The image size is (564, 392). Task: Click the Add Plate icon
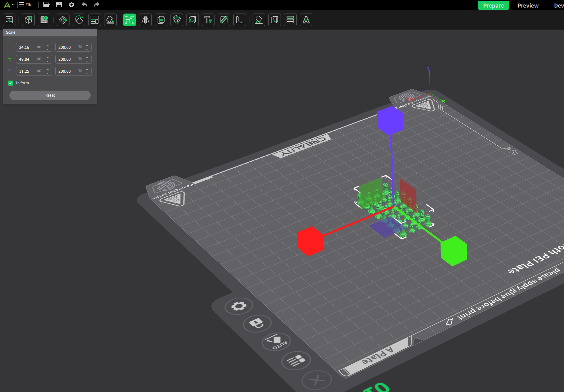44,20
